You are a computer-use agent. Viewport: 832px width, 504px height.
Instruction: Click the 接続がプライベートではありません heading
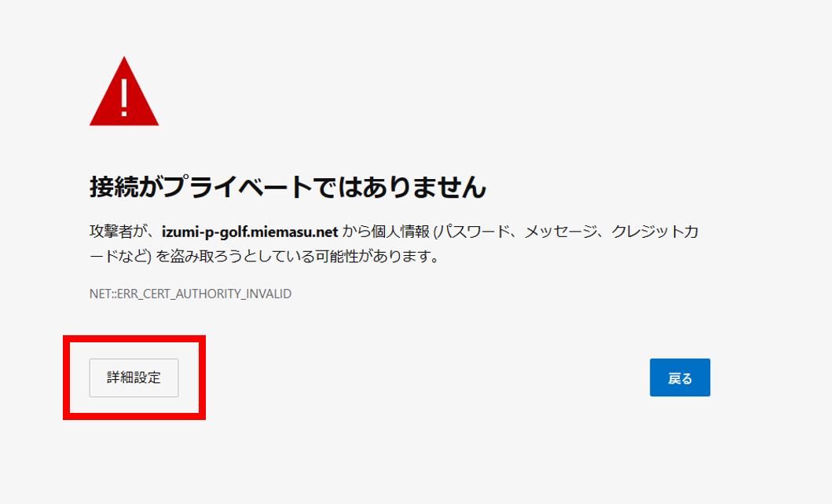pos(288,187)
